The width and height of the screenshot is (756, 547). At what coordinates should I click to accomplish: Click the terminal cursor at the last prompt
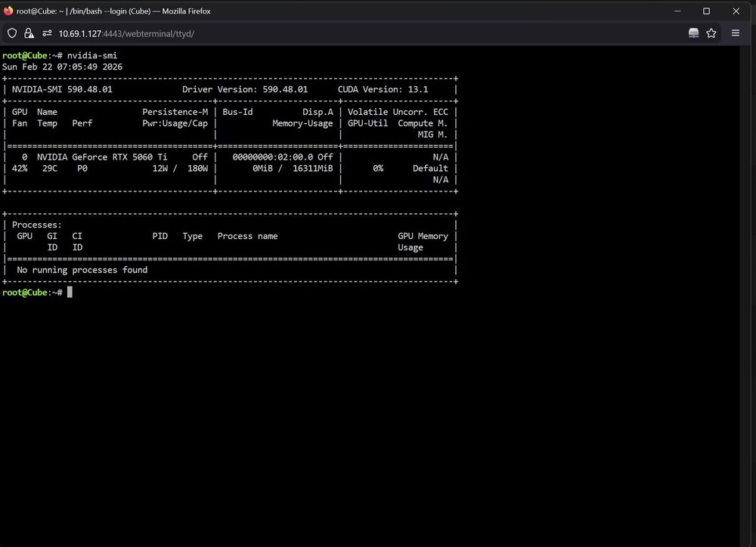(x=70, y=292)
